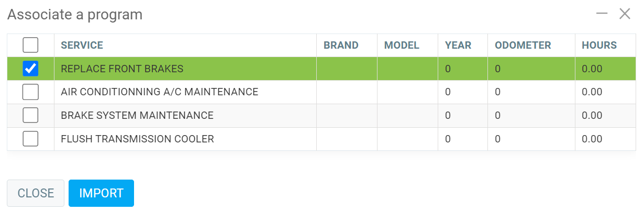Close dialog with the X icon
This screenshot has height=211, width=644.
click(x=625, y=14)
